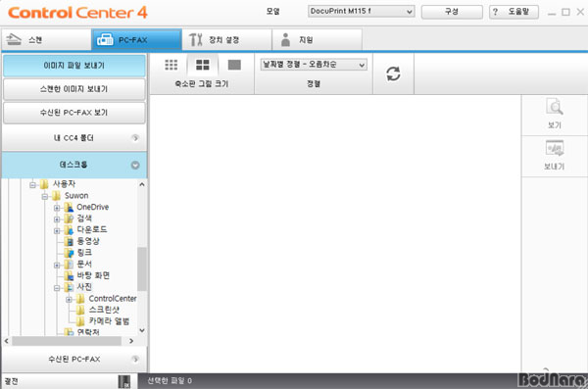
Task: Select the 문서 folder label
Action: click(84, 265)
